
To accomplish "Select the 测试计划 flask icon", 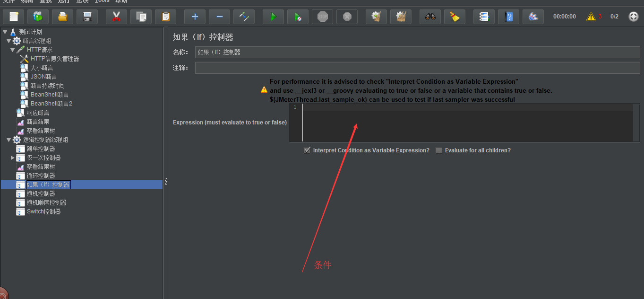I will (13, 32).
